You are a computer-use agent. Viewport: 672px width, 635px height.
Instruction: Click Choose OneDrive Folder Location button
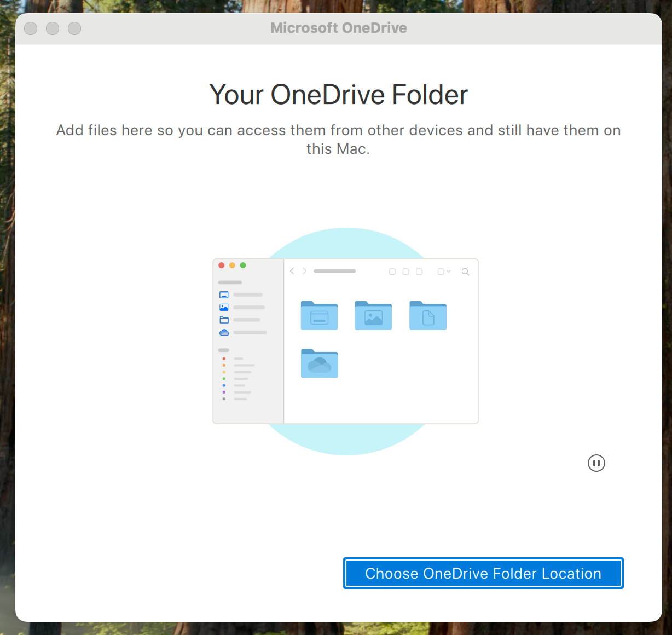point(483,573)
